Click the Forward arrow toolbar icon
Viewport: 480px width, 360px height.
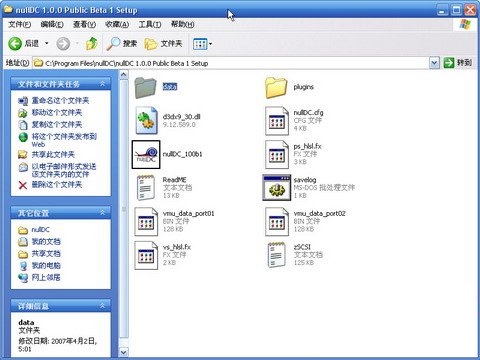click(63, 44)
